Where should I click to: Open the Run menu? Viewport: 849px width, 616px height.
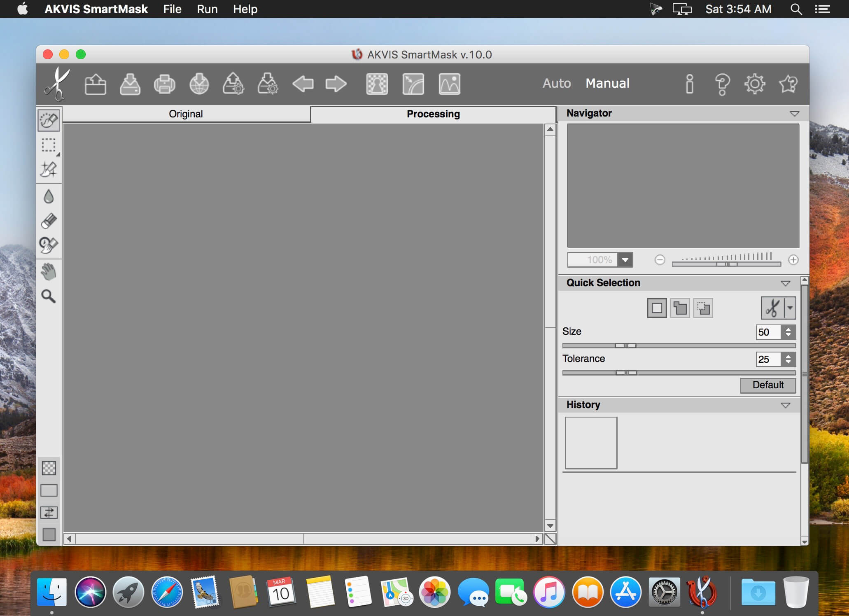pos(207,9)
